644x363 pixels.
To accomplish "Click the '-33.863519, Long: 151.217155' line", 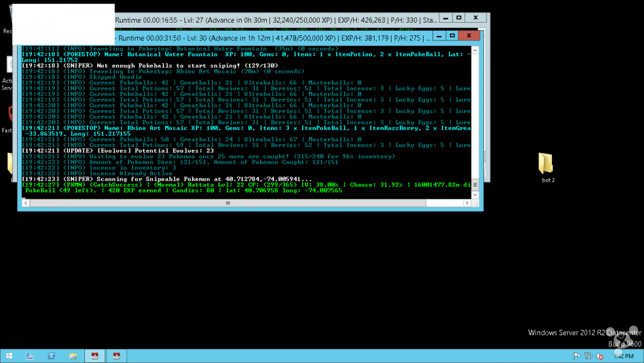I will [78, 134].
